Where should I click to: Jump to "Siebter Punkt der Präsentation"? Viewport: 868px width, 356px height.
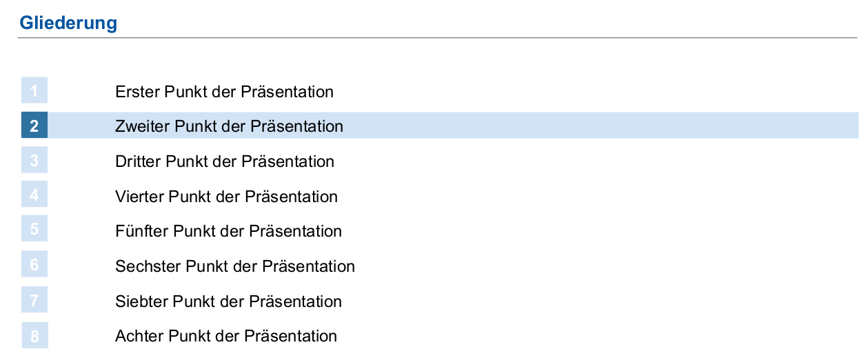point(228,301)
